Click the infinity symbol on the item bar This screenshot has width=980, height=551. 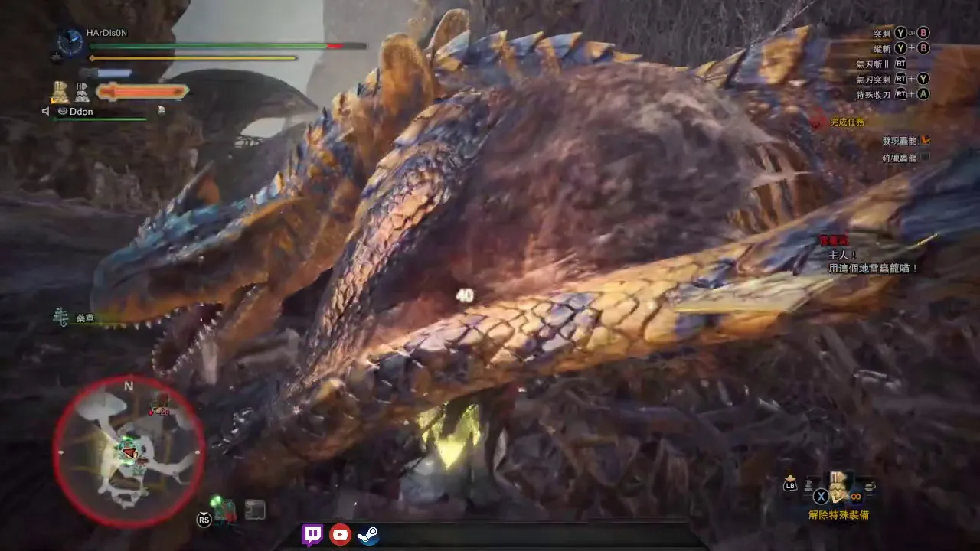pyautogui.click(x=856, y=497)
